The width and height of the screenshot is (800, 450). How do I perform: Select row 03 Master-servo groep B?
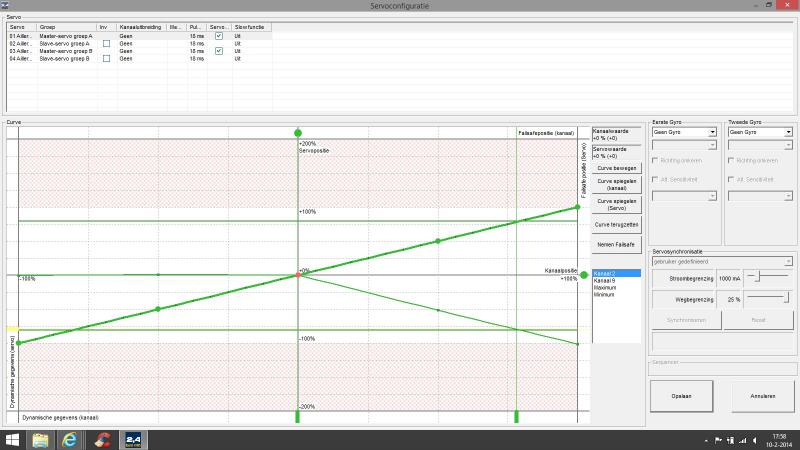click(x=139, y=51)
